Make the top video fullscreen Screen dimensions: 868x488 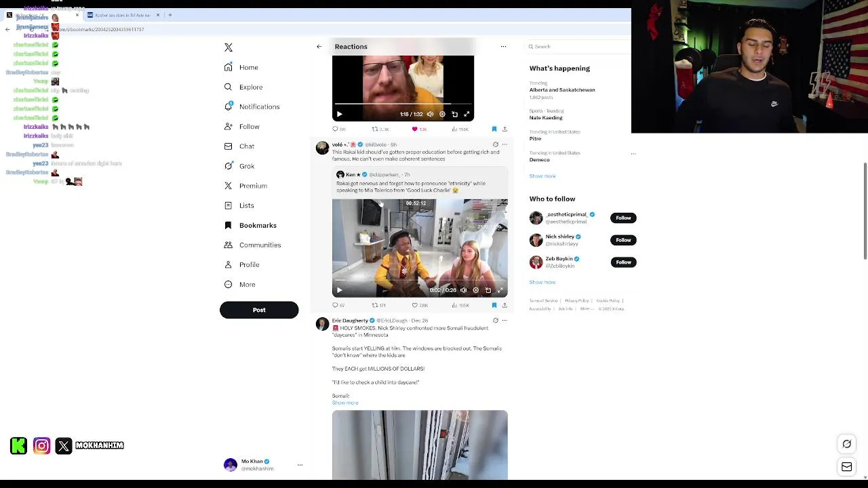[x=467, y=115]
